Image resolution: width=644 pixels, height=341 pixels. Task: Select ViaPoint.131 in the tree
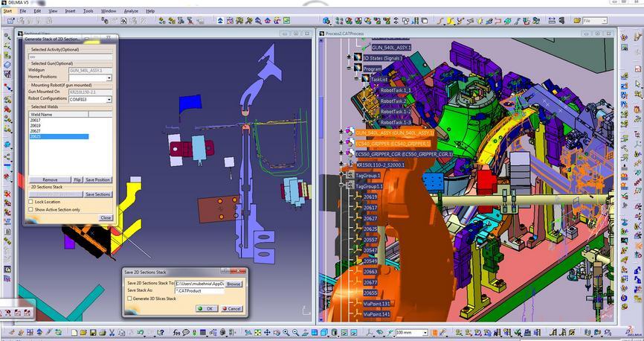point(376,304)
